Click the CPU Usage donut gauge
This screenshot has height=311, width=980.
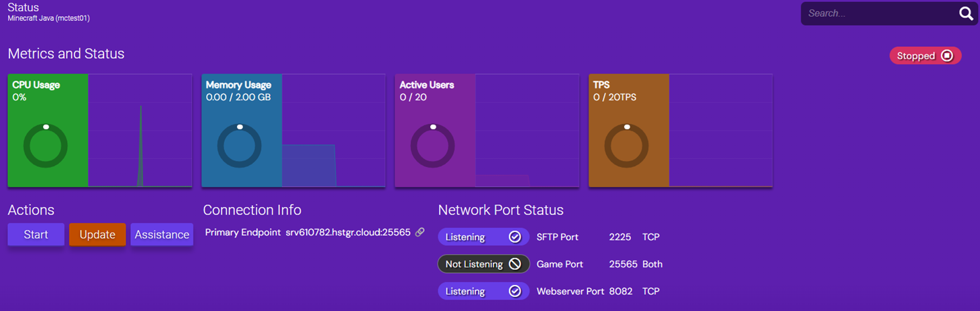[46, 146]
